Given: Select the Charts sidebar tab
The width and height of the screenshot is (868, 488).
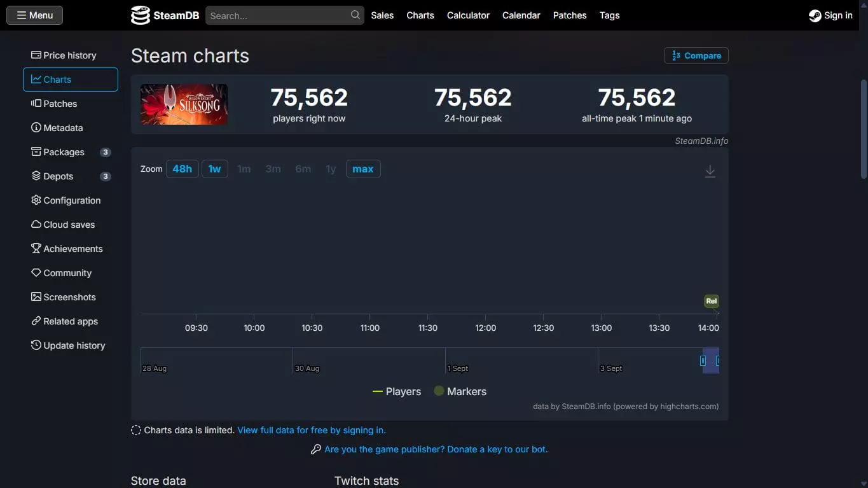Looking at the screenshot, I should pos(71,80).
